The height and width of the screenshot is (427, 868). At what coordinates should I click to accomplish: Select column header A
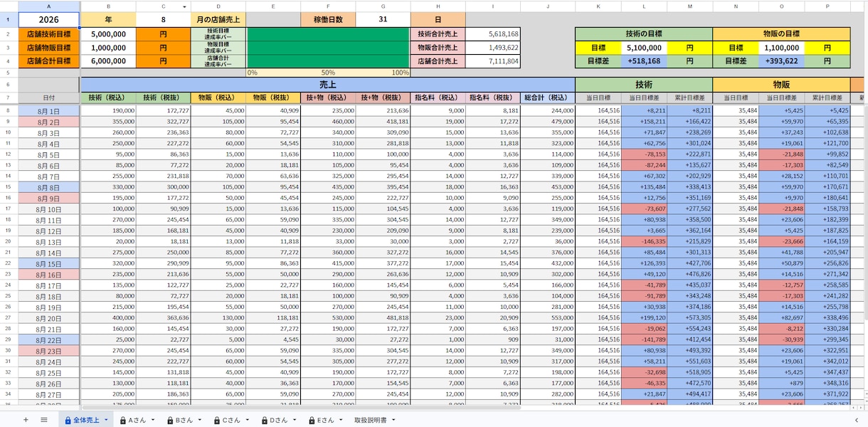pos(49,6)
